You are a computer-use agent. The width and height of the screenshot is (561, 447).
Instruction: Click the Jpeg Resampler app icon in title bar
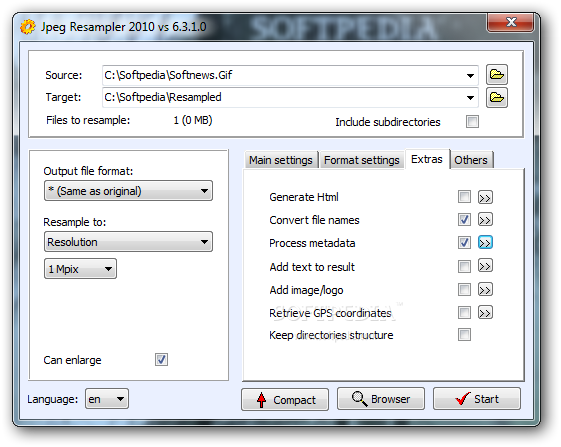coord(28,27)
